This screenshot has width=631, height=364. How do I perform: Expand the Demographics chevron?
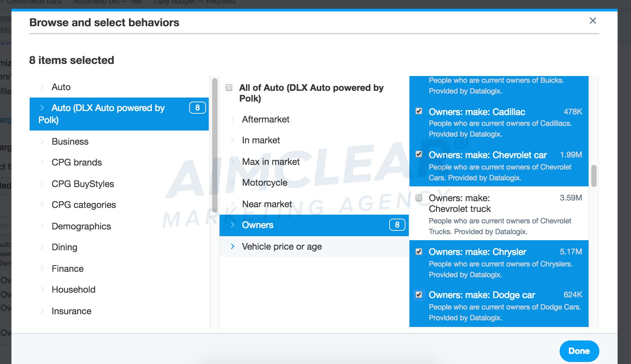42,226
